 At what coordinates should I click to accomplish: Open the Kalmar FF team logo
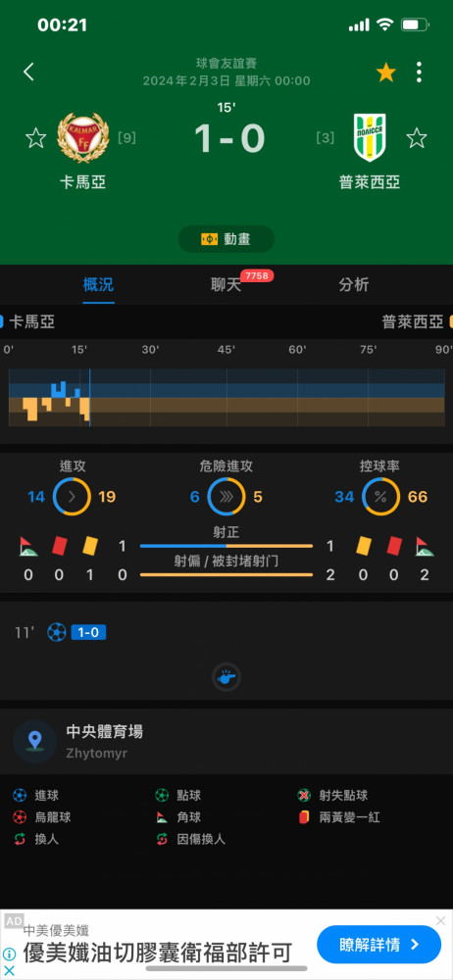[x=82, y=137]
